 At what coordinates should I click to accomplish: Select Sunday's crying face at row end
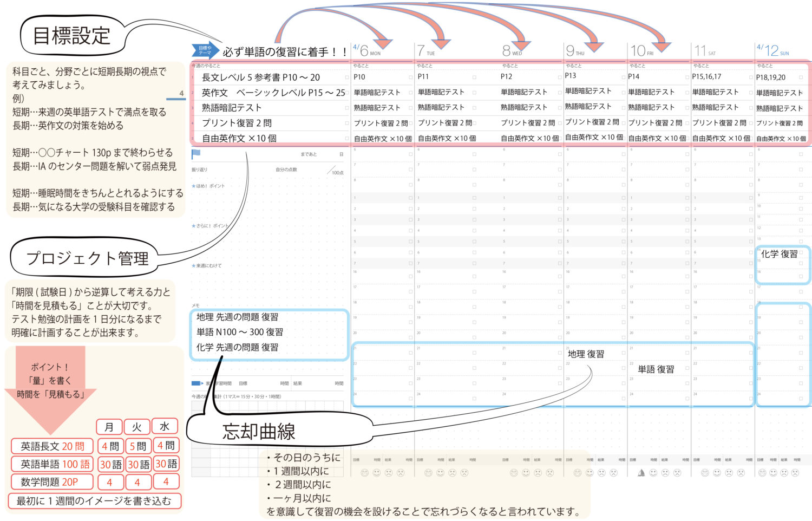pyautogui.click(x=795, y=473)
